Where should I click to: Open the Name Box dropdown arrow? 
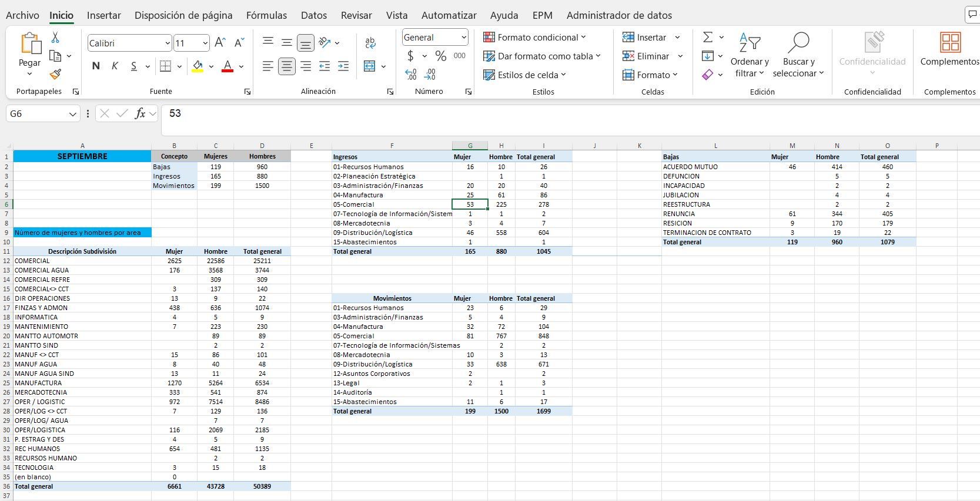coord(73,114)
